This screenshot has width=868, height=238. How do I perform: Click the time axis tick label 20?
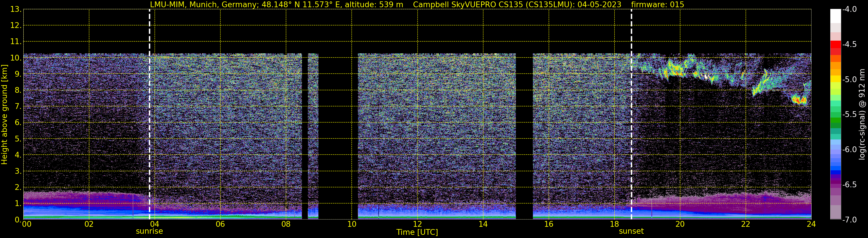coord(680,224)
